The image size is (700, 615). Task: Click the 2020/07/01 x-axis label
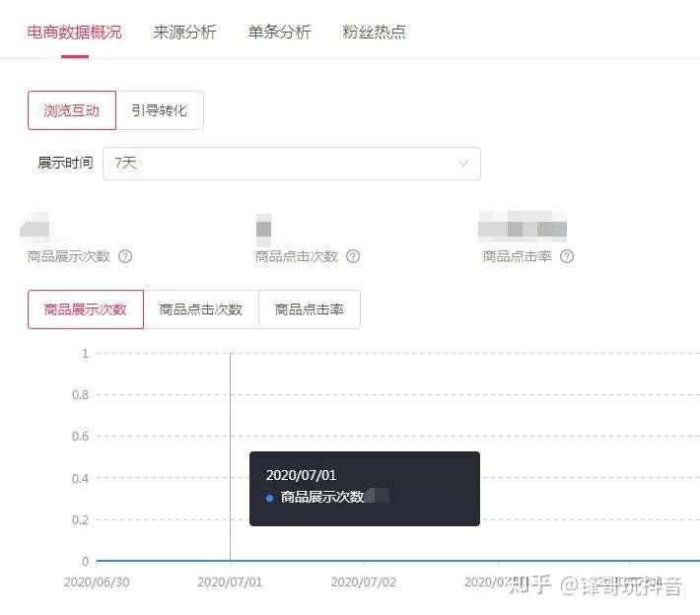pyautogui.click(x=230, y=581)
